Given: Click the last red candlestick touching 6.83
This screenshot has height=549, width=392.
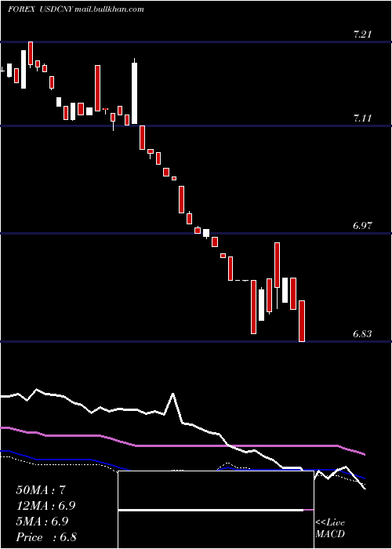Looking at the screenshot, I should [302, 321].
